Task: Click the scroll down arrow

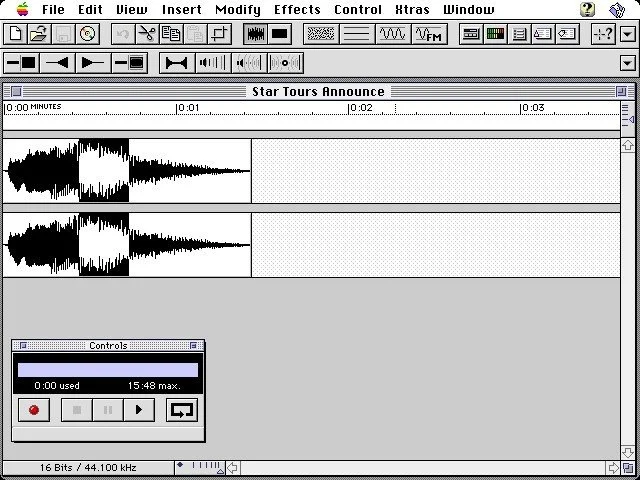Action: [x=628, y=452]
